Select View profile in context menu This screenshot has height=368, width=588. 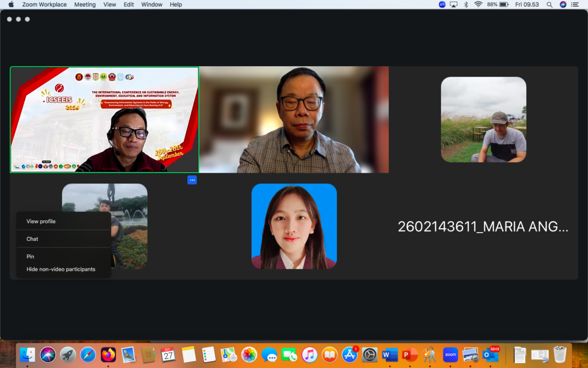41,221
